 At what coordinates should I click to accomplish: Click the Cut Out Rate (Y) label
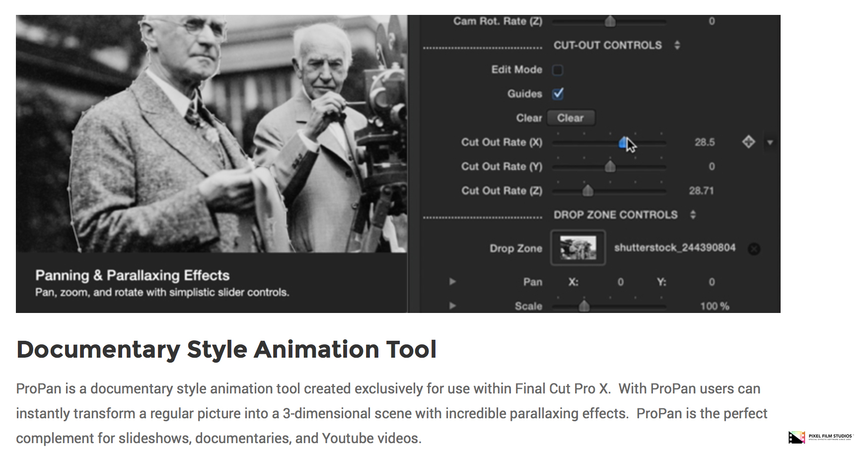point(502,166)
